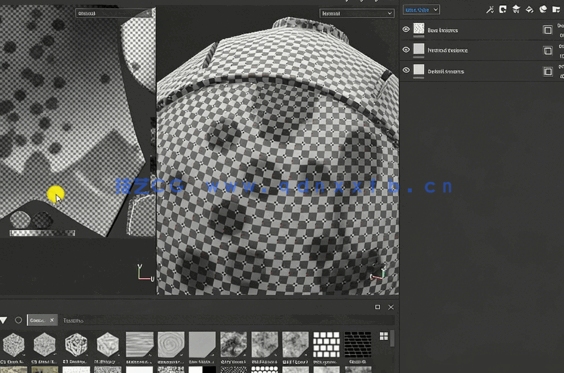Image resolution: width=564 pixels, height=373 pixels.
Task: Open the channel dropdown above the layers
Action: pos(421,10)
